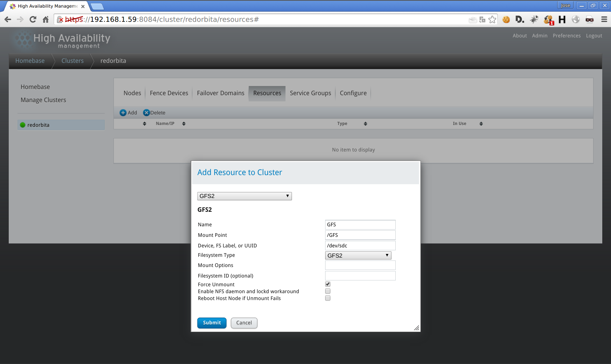This screenshot has width=611, height=364.
Task: Click the browser reload icon
Action: click(x=33, y=20)
